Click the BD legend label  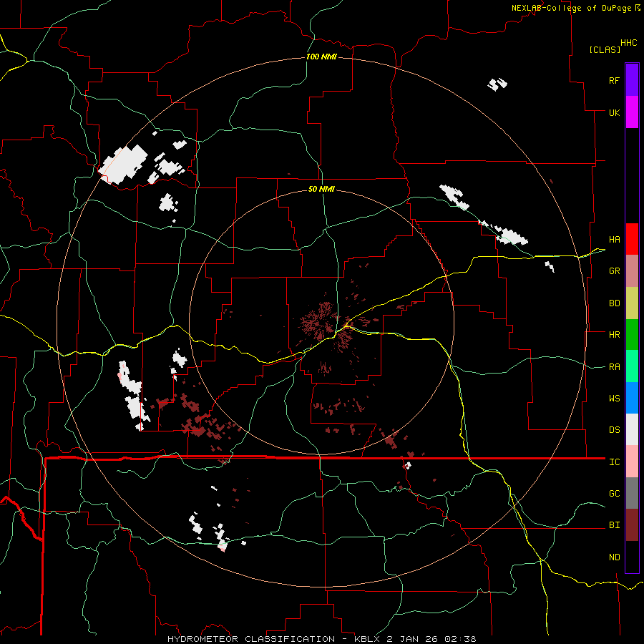615,303
